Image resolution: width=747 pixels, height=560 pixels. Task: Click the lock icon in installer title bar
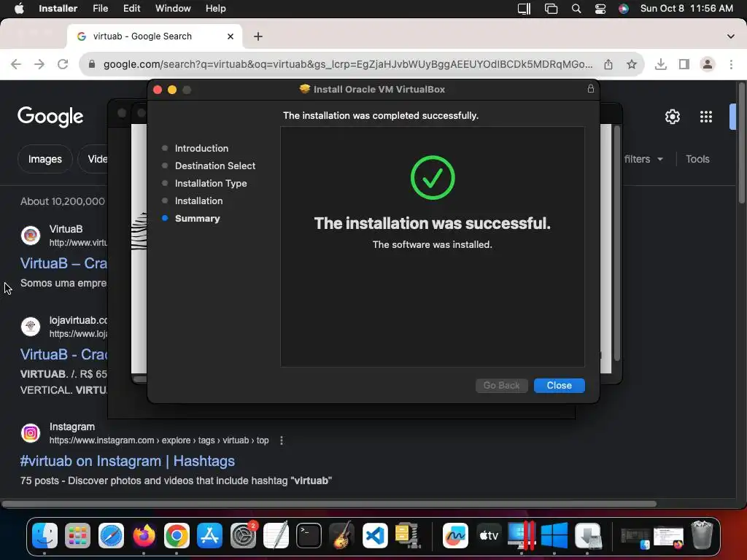point(591,89)
